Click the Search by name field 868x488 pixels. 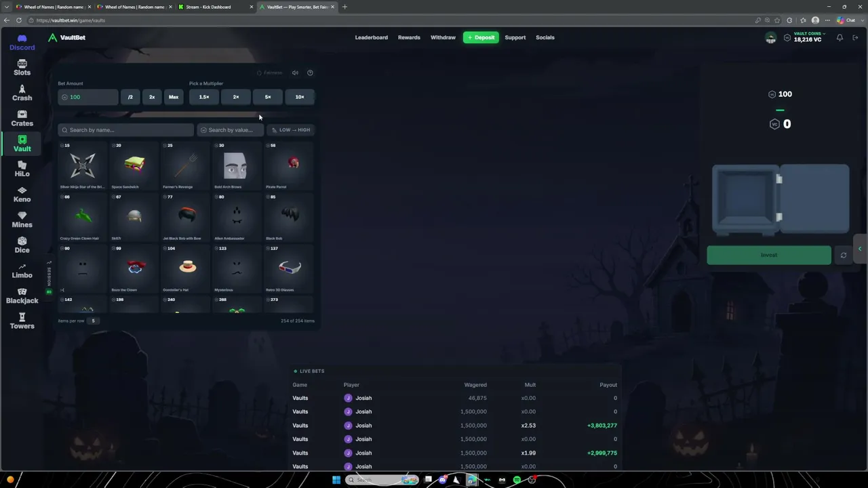tap(126, 130)
